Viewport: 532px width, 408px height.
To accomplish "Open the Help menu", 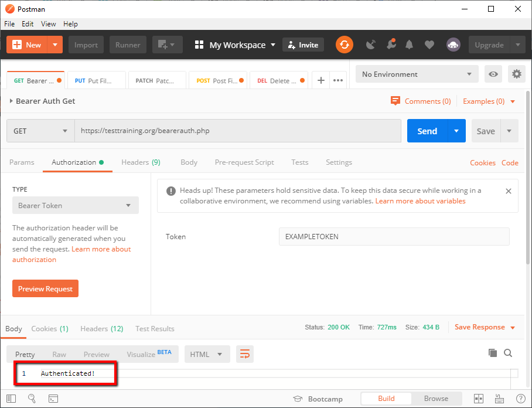I will tap(70, 24).
